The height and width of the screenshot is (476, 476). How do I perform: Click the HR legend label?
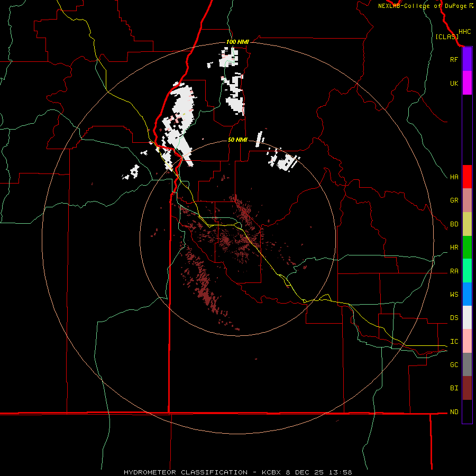point(454,248)
